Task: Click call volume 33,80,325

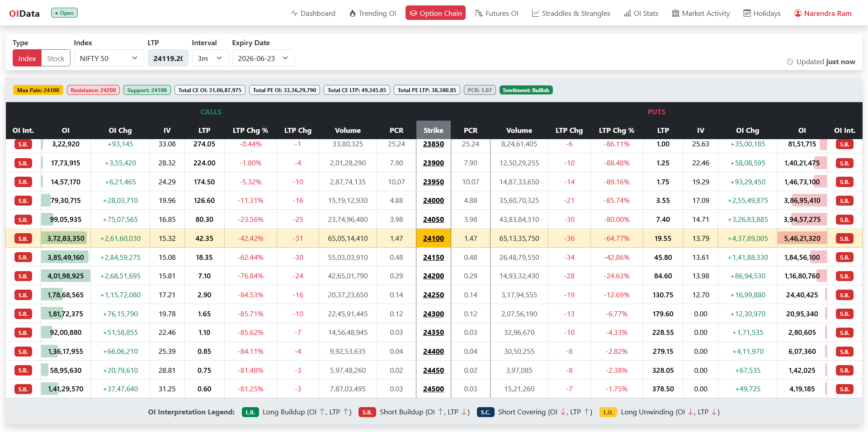Action: pos(348,144)
